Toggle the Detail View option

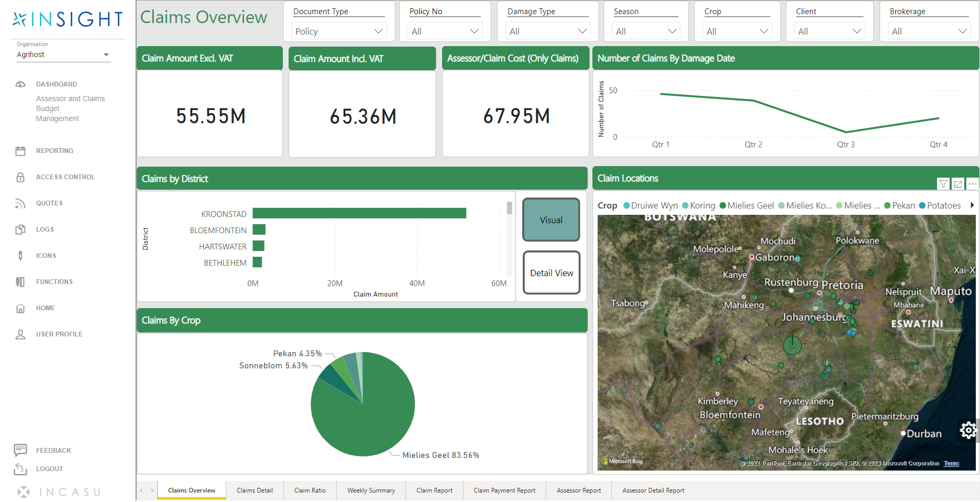551,273
